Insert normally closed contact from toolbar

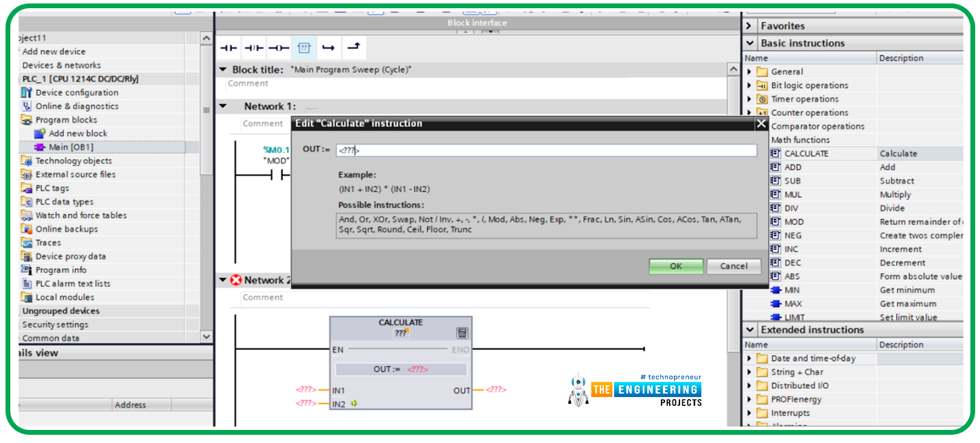coord(254,48)
